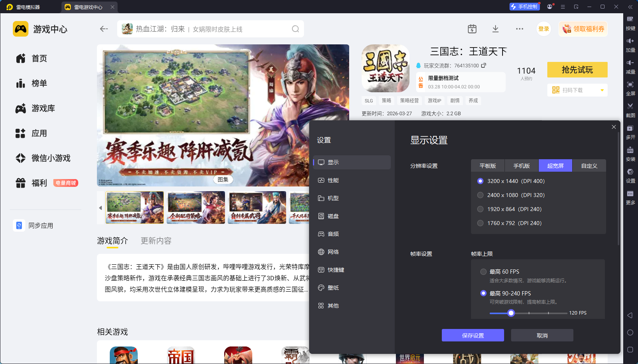Open the calendar reservation icon
Viewport: 638px width, 364px height.
472,29
